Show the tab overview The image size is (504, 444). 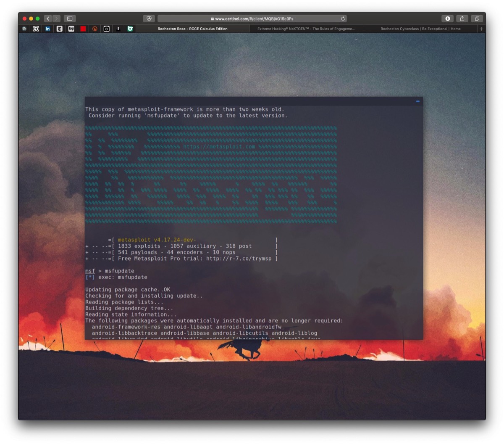pyautogui.click(x=477, y=18)
